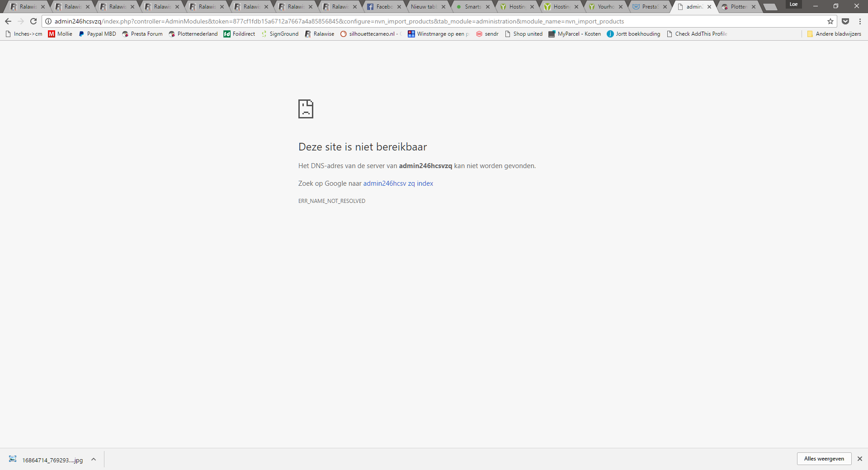Image resolution: width=868 pixels, height=470 pixels.
Task: Expand the download item options arrow
Action: pyautogui.click(x=94, y=459)
